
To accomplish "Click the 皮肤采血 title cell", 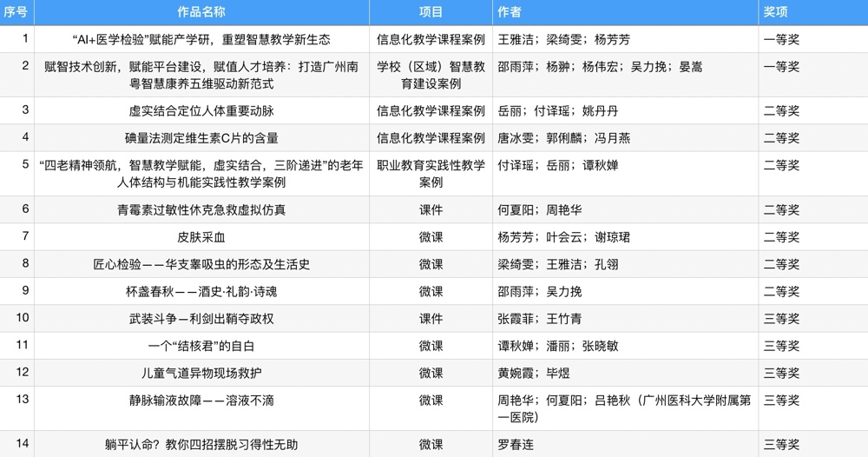I will coord(201,237).
